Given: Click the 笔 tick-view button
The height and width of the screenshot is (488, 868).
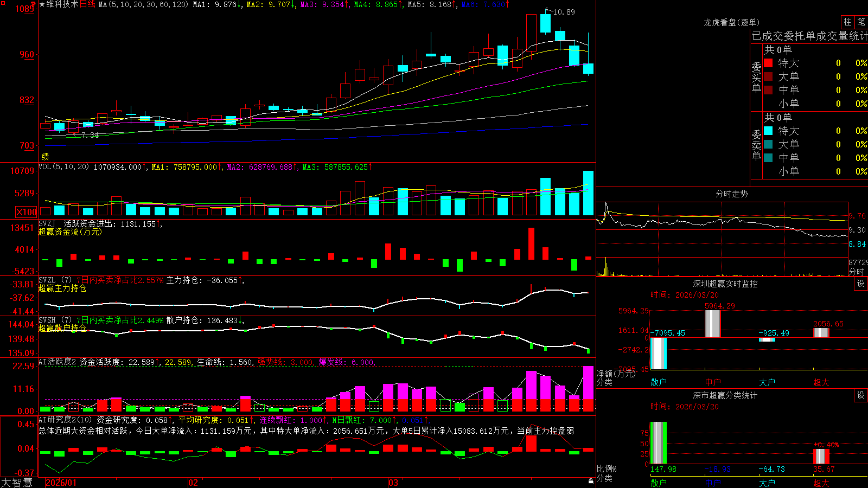Looking at the screenshot, I should point(861,22).
